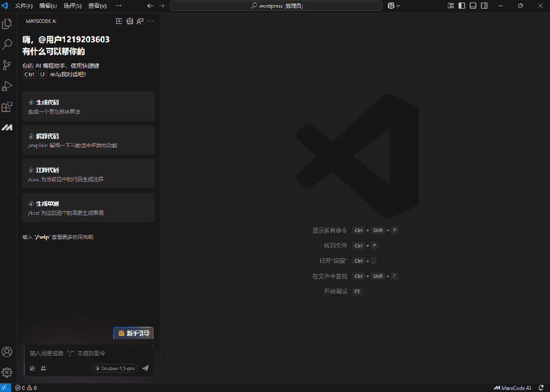Toggle the bottom panel visibility
Screen dimensions: 550x392
click(x=473, y=6)
